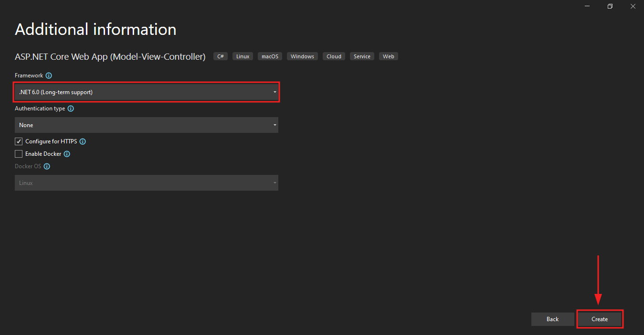Click the Back button

pyautogui.click(x=552, y=319)
